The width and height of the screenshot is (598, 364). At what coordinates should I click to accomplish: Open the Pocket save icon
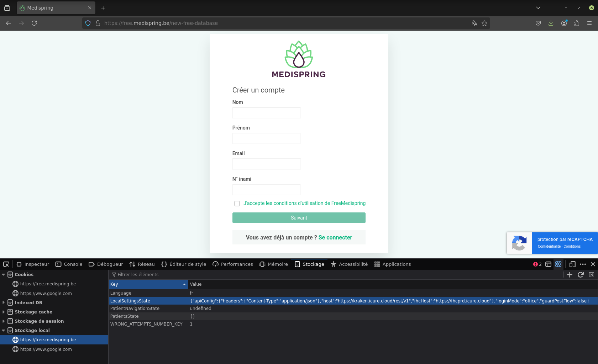pyautogui.click(x=538, y=23)
